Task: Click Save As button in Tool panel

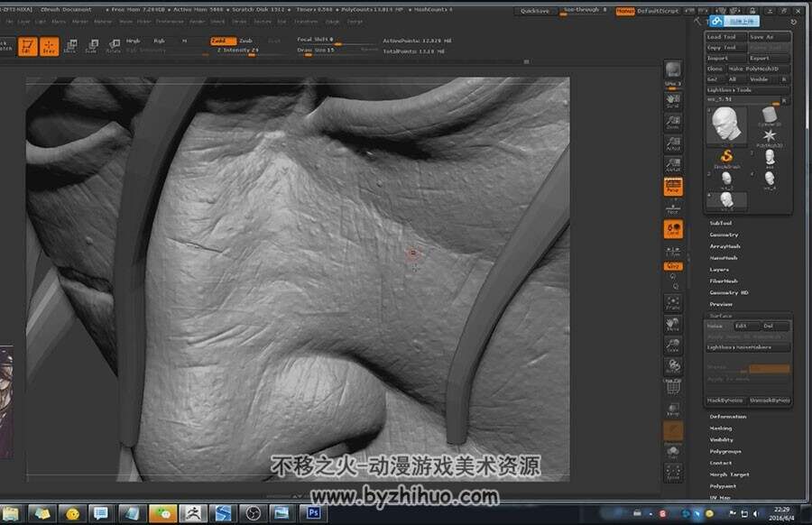Action: pyautogui.click(x=770, y=37)
